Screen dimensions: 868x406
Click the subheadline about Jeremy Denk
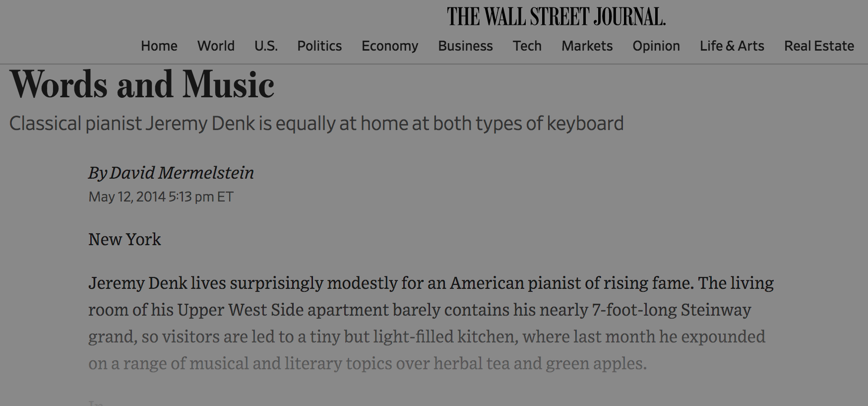(316, 124)
